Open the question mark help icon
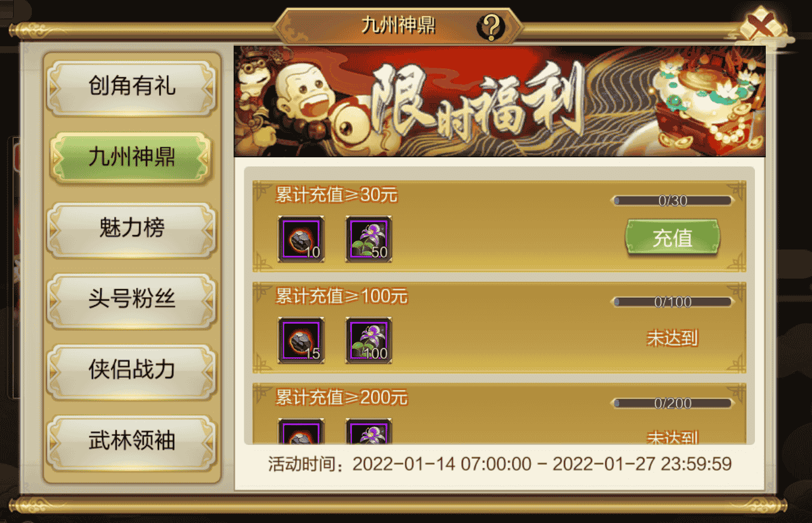This screenshot has width=812, height=523. pos(492,26)
